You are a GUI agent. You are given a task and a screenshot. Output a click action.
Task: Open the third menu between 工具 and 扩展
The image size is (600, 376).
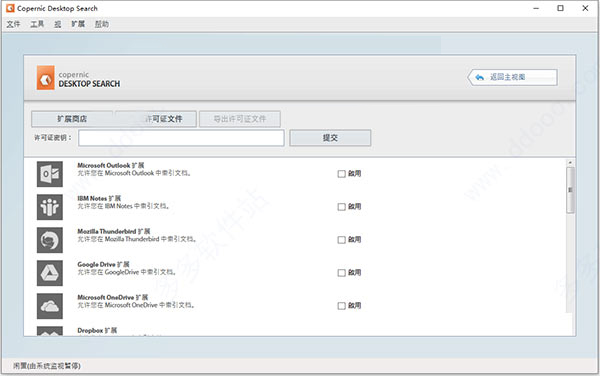[x=58, y=24]
